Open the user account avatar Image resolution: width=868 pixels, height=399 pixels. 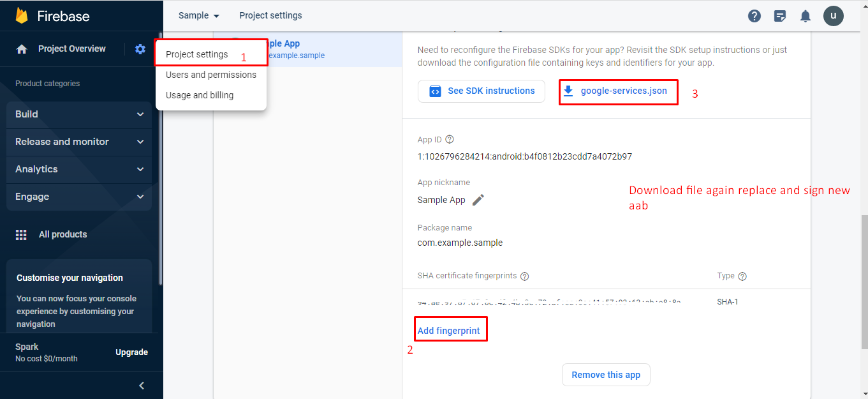pyautogui.click(x=834, y=16)
